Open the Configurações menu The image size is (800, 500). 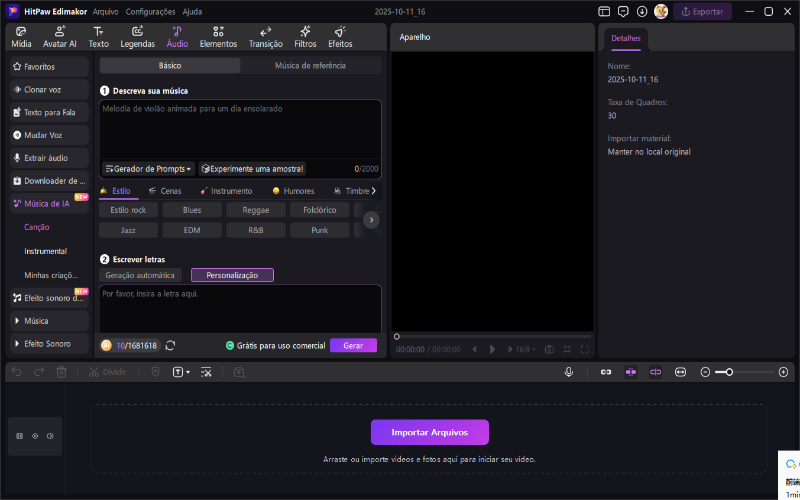click(151, 11)
